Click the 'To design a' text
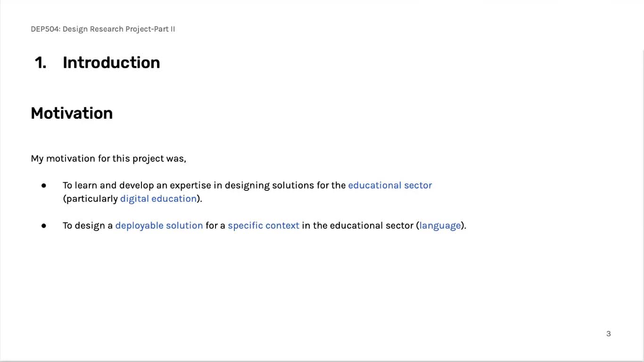This screenshot has width=644, height=362. tap(88, 225)
